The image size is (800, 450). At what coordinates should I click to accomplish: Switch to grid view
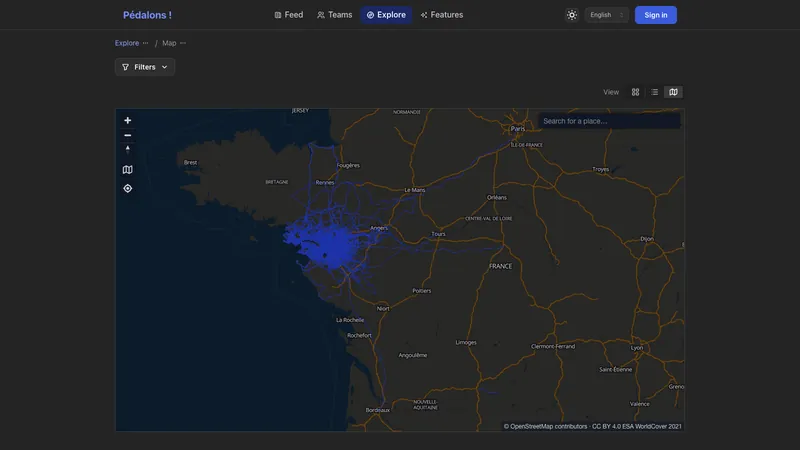pyautogui.click(x=635, y=92)
